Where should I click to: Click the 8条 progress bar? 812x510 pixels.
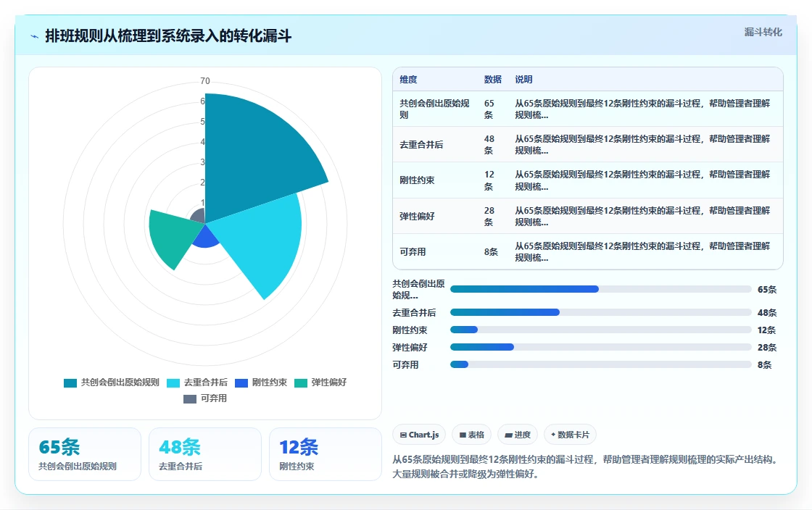point(601,364)
